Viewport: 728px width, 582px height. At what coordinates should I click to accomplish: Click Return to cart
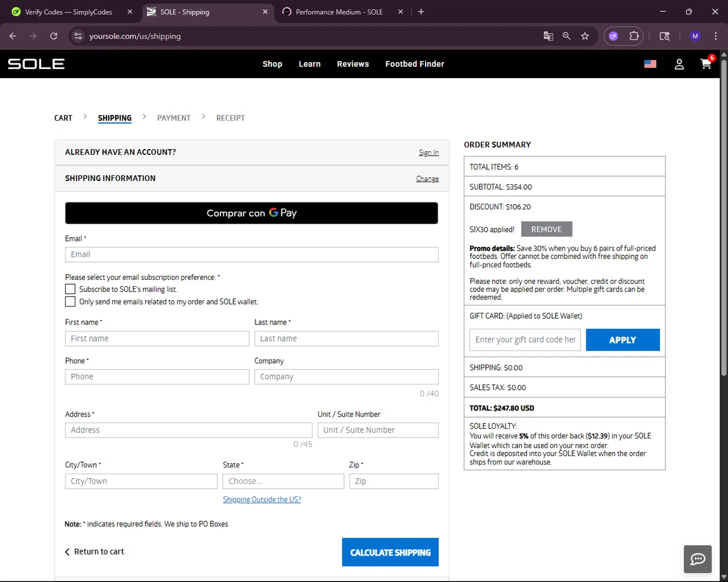tap(95, 551)
